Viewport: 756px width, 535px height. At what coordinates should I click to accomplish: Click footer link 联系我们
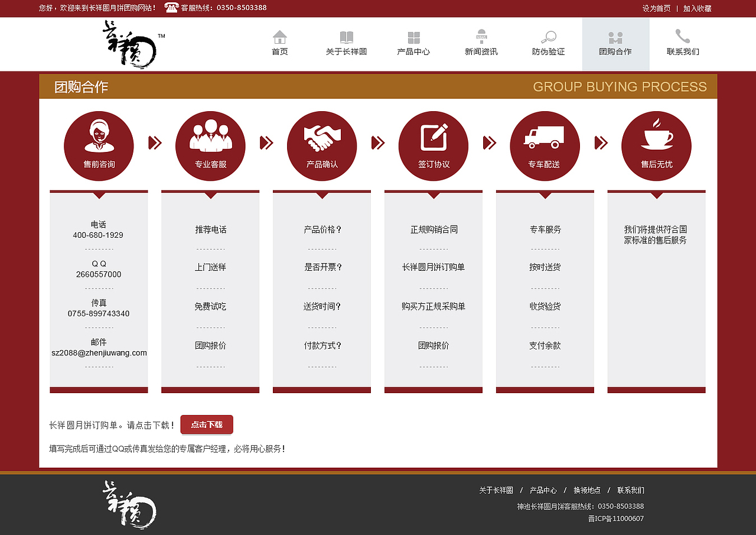pos(631,490)
